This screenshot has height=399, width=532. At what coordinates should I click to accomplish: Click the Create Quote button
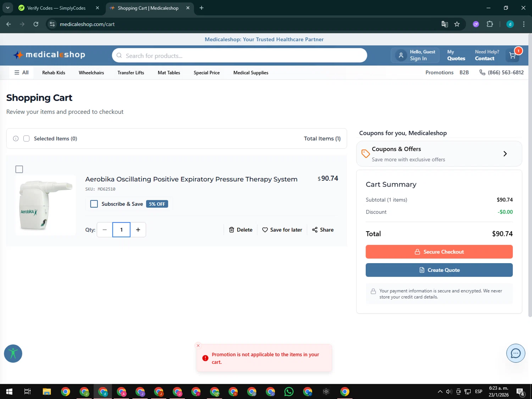click(439, 270)
